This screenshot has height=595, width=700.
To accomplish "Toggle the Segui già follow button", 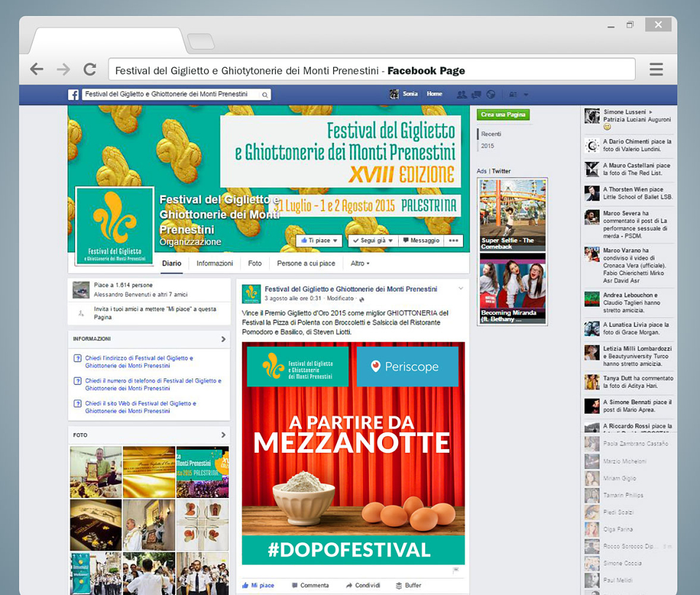I will coord(373,241).
